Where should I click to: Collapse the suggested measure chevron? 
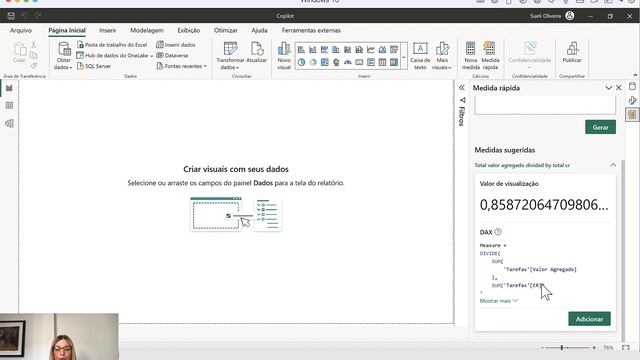click(x=613, y=165)
